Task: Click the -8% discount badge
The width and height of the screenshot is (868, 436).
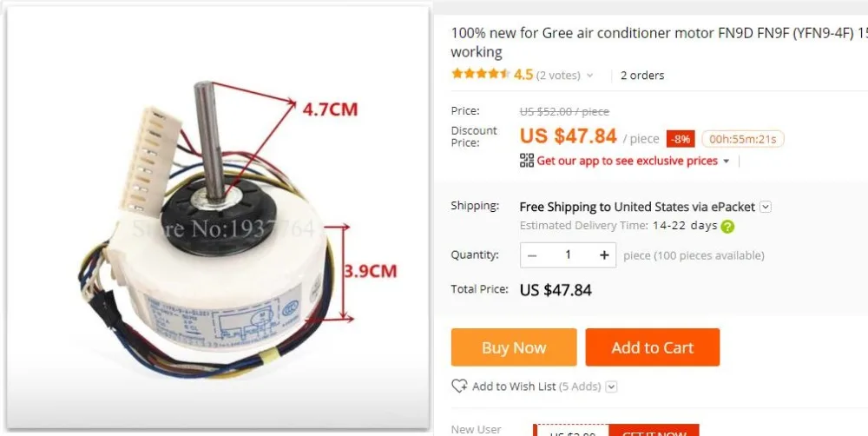Action: point(681,139)
